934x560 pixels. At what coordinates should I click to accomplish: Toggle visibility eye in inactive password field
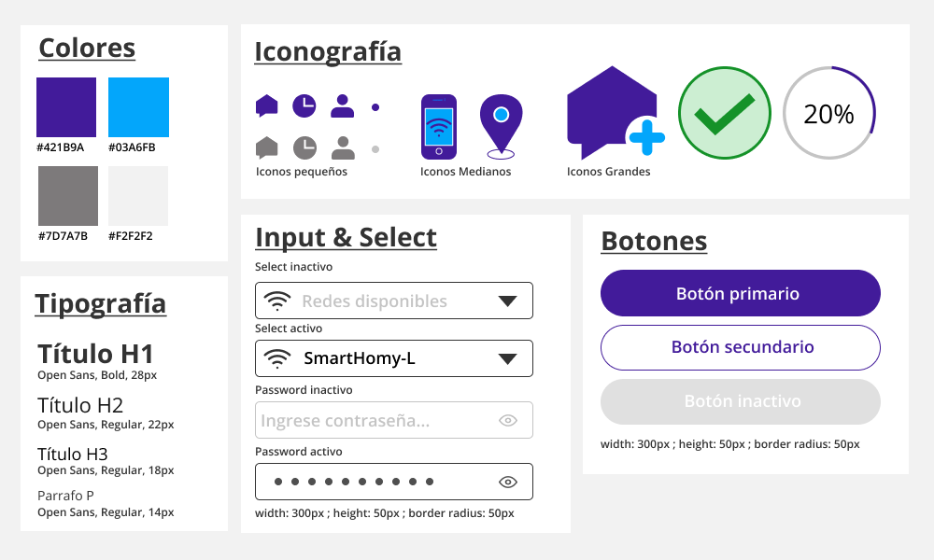(x=508, y=420)
